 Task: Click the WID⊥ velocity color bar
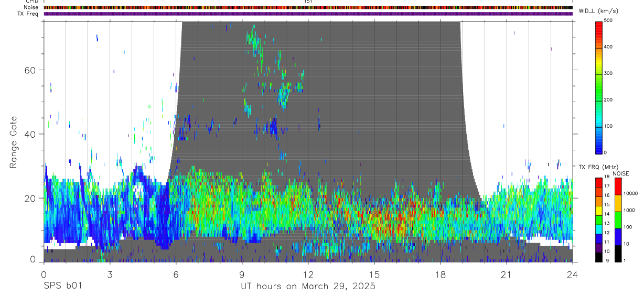600,87
